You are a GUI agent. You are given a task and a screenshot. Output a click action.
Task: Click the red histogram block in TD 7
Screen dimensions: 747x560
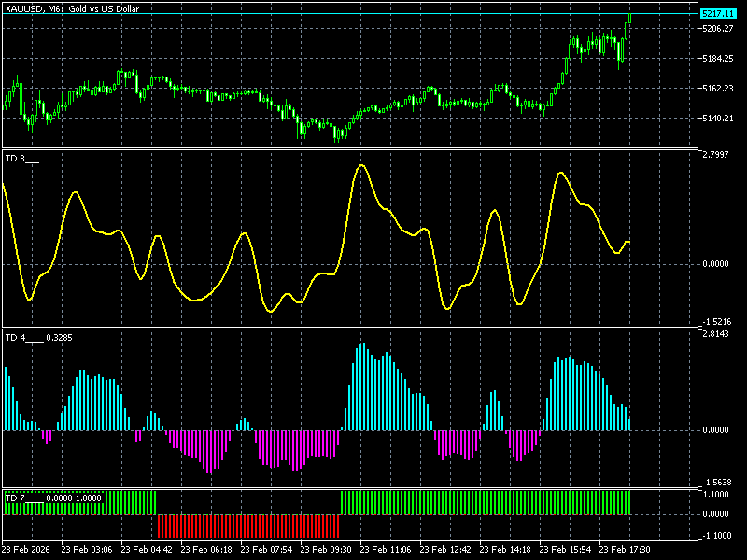[248, 525]
